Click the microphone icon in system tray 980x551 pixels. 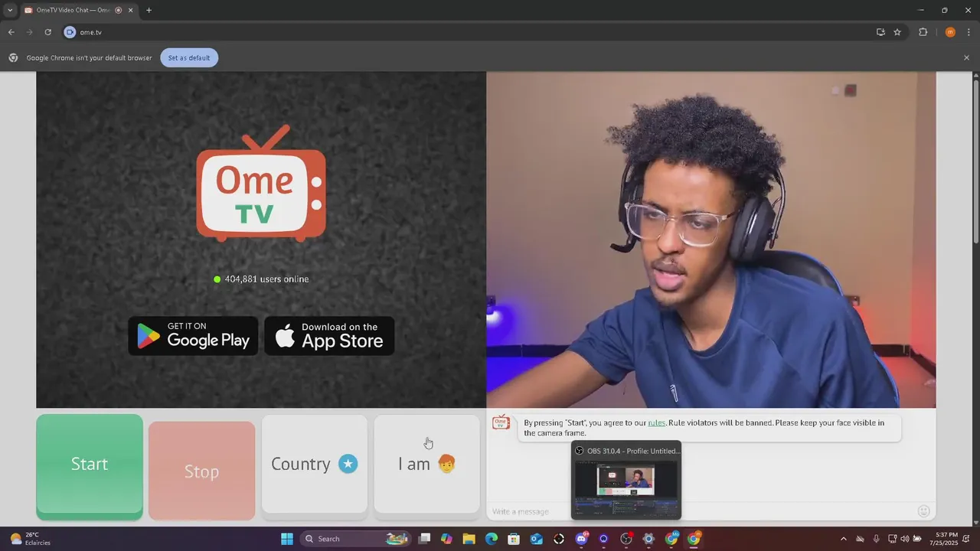[876, 539]
